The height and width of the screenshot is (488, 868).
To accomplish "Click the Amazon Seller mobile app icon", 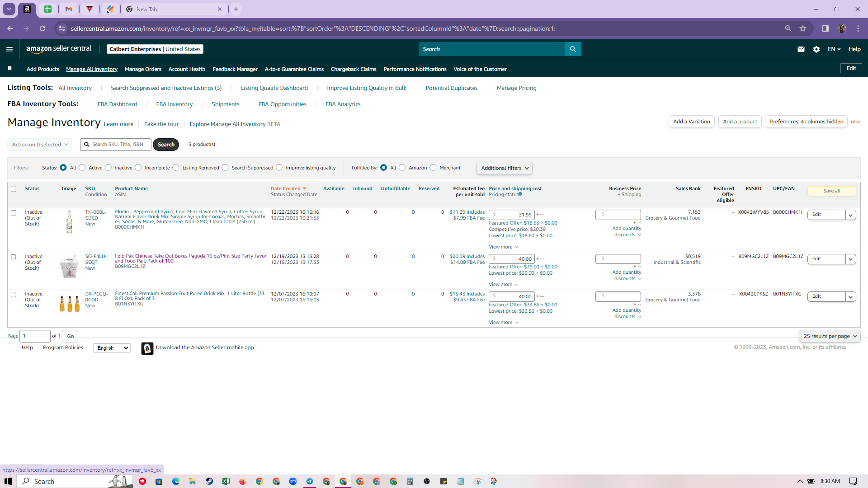I will point(147,348).
